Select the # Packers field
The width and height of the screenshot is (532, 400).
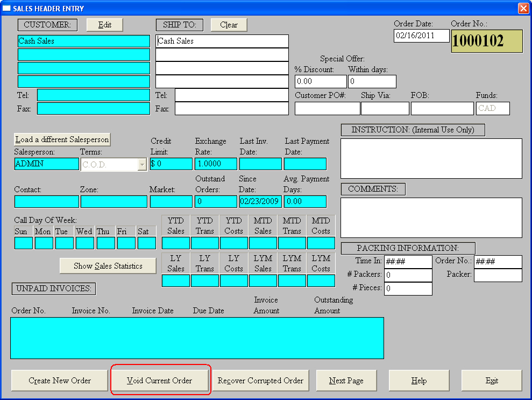(x=407, y=275)
